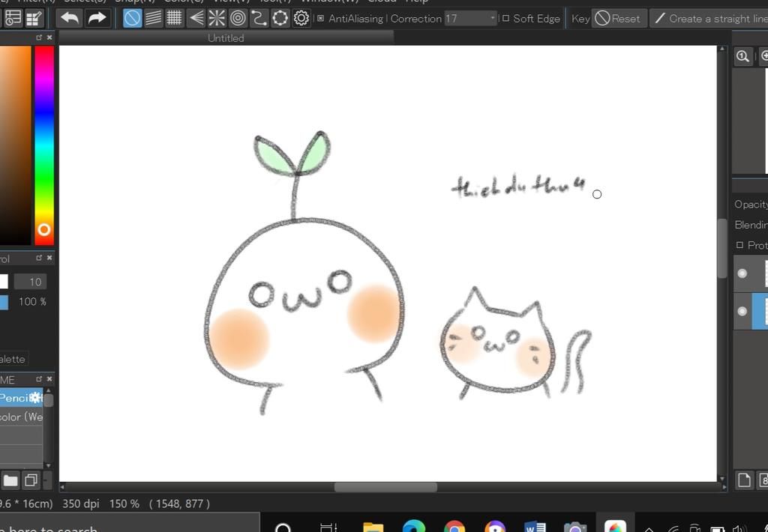Viewport: 768px width, 532px height.
Task: Undock the brush list panel
Action: coord(39,379)
